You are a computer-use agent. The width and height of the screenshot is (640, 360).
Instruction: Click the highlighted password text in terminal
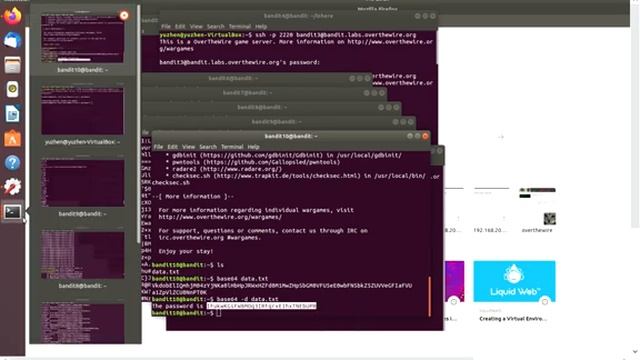coord(262,306)
